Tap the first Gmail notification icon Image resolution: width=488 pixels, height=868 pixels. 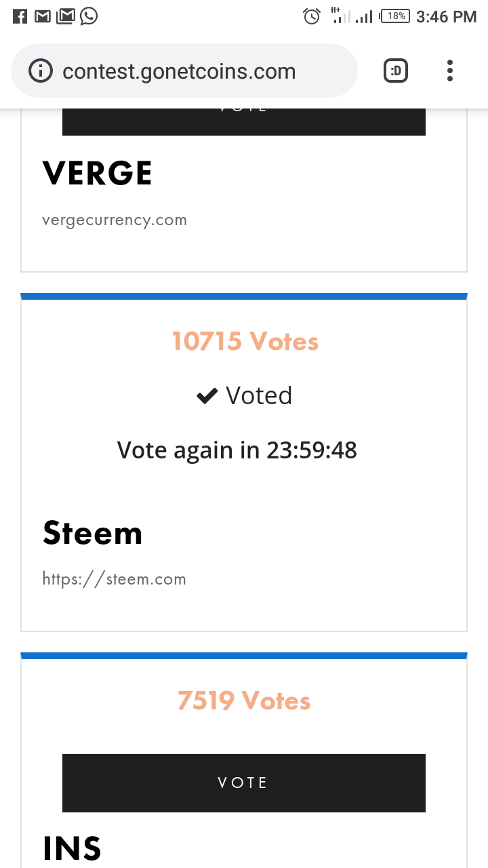[x=43, y=16]
